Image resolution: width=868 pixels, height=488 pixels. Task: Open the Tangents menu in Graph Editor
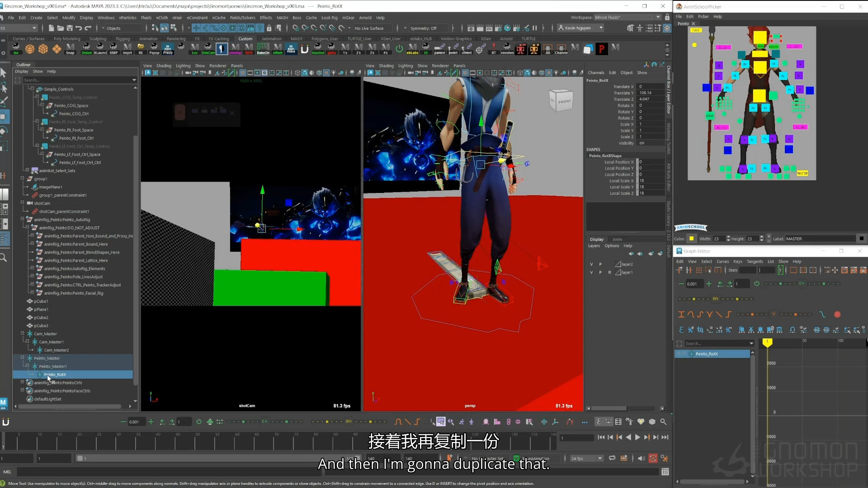pos(755,261)
